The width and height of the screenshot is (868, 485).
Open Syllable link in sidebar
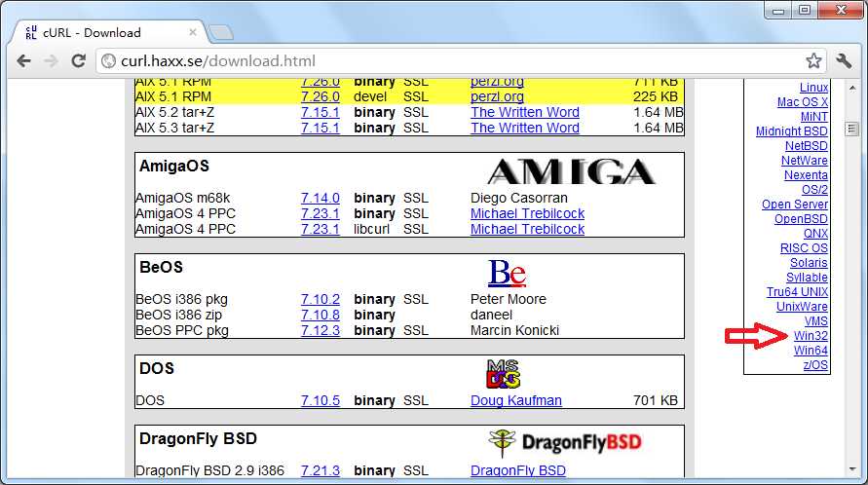pyautogui.click(x=807, y=278)
